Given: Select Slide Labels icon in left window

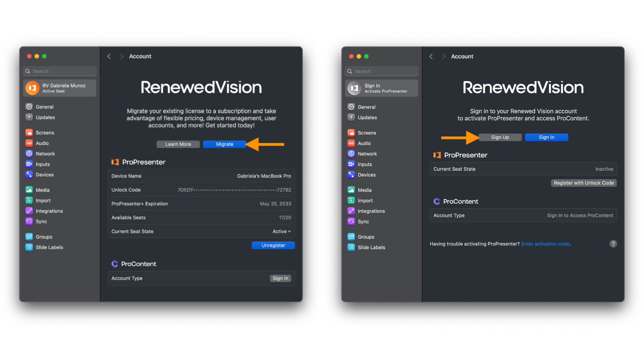Looking at the screenshot, I should click(29, 247).
